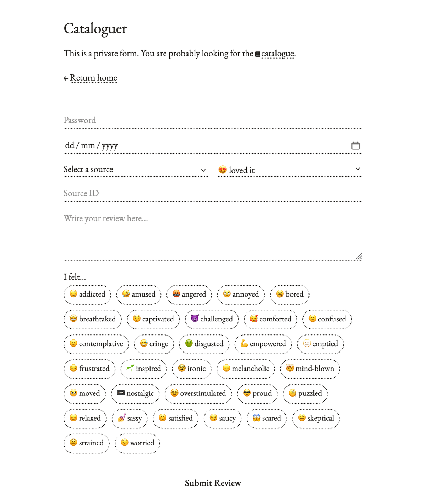Toggle the 'nostalgic' feeling chip
This screenshot has height=504, width=426.
(135, 394)
